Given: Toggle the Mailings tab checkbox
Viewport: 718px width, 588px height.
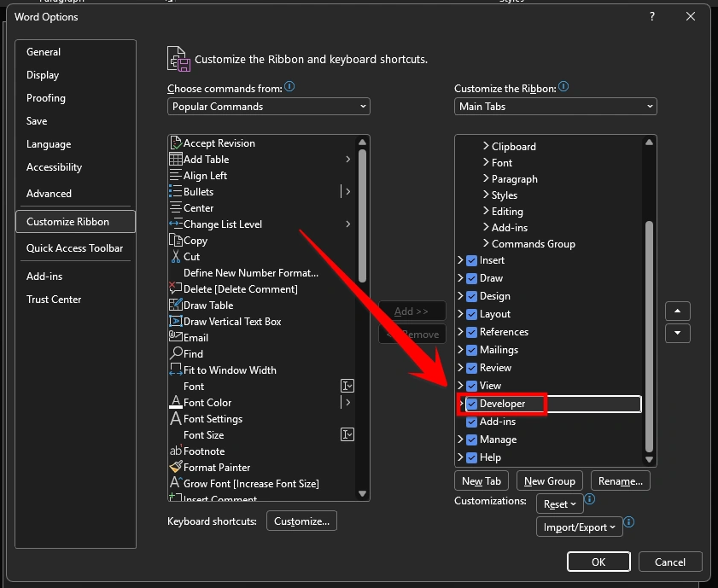Looking at the screenshot, I should (x=471, y=350).
